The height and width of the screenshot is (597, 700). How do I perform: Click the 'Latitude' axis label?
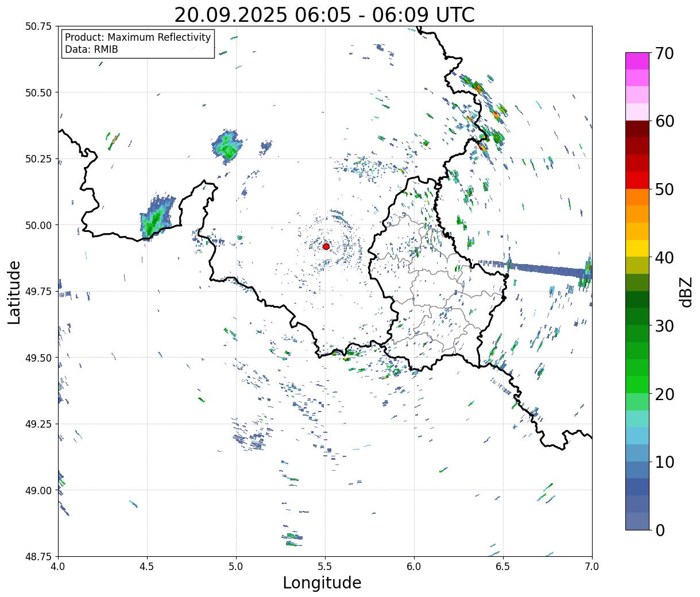[14, 292]
